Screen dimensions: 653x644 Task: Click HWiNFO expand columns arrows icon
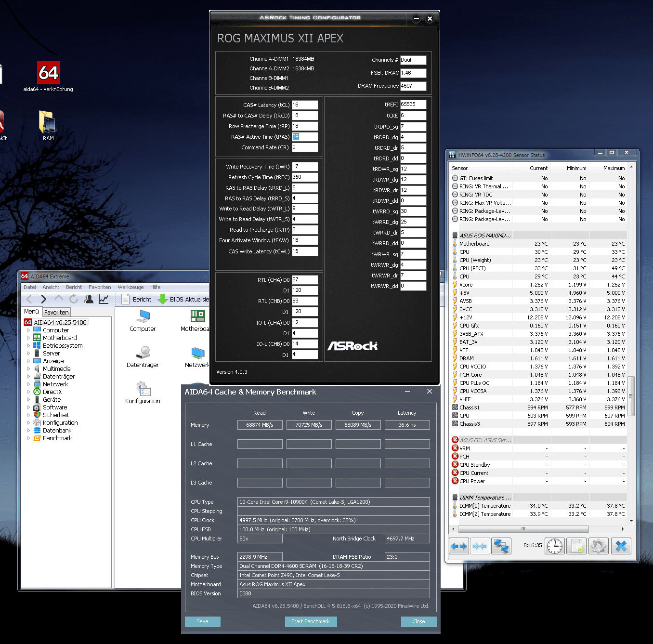pos(459,546)
